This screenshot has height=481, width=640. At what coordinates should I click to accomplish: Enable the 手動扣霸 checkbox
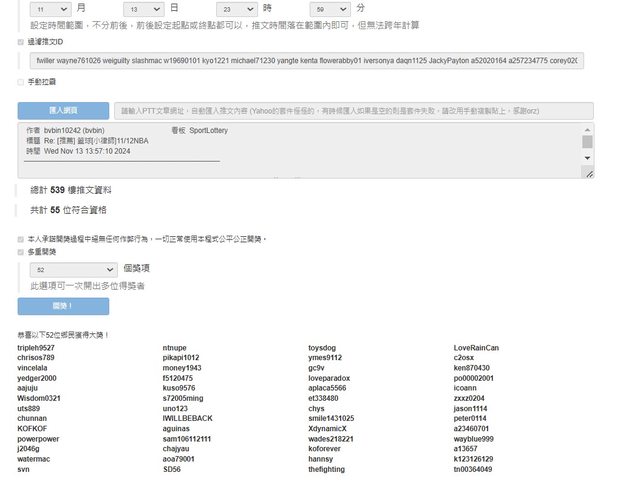(21, 82)
